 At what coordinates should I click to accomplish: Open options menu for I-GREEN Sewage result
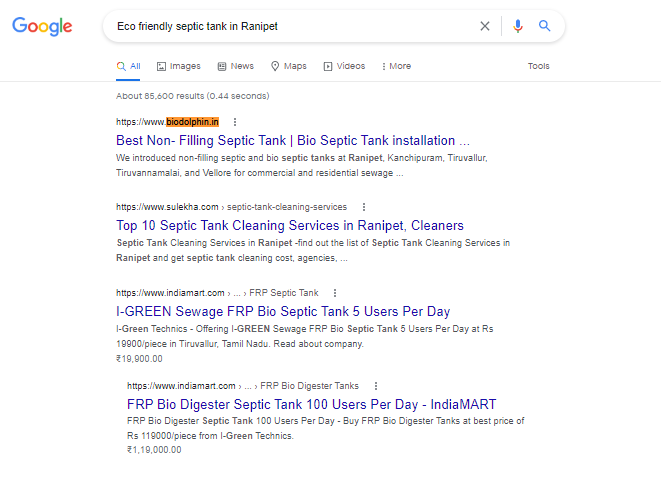click(335, 293)
